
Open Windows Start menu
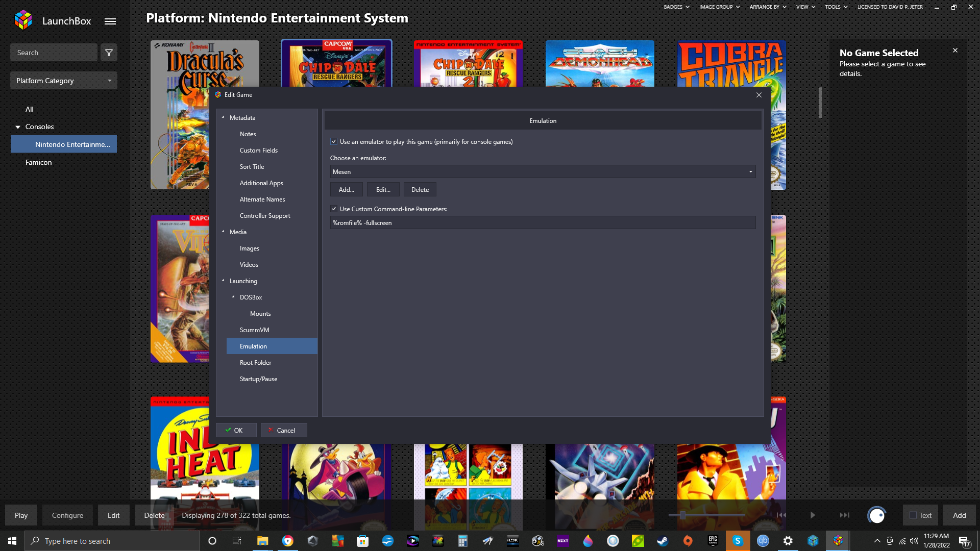(x=12, y=541)
